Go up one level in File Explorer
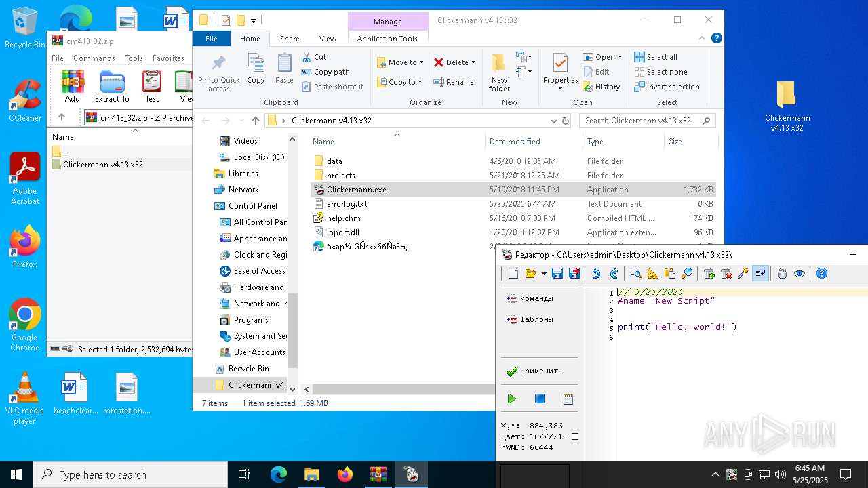 [255, 121]
